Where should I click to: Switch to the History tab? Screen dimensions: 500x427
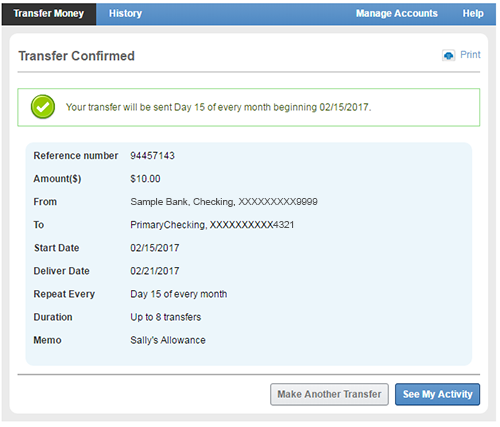tap(125, 14)
